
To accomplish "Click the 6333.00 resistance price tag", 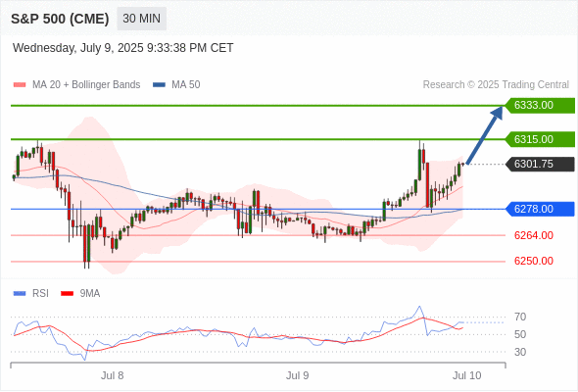I will tap(539, 105).
